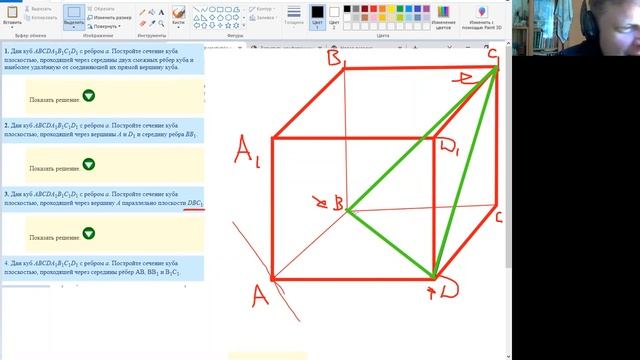Open the Select (Выделить) dropdown arrow
The width and height of the screenshot is (640, 360).
click(74, 27)
